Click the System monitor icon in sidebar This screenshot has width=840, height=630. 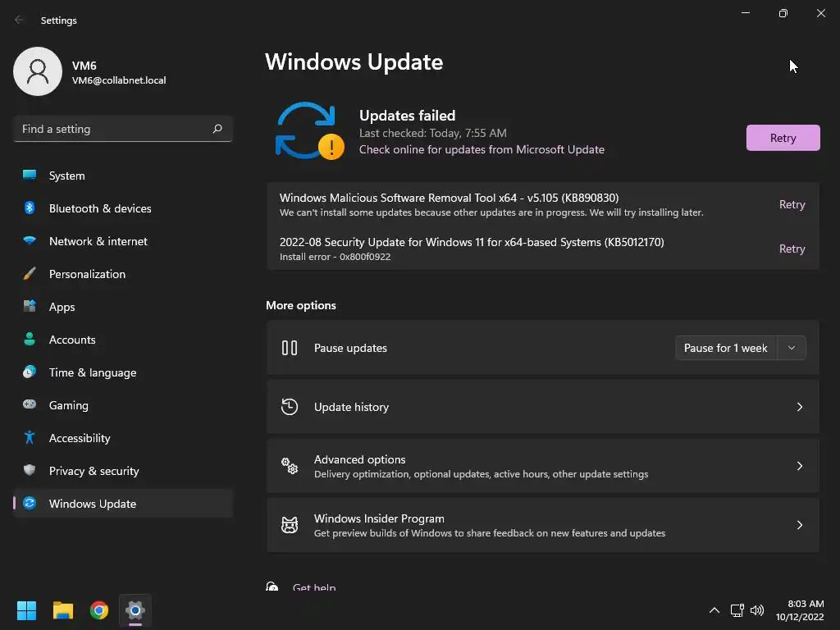tap(30, 176)
